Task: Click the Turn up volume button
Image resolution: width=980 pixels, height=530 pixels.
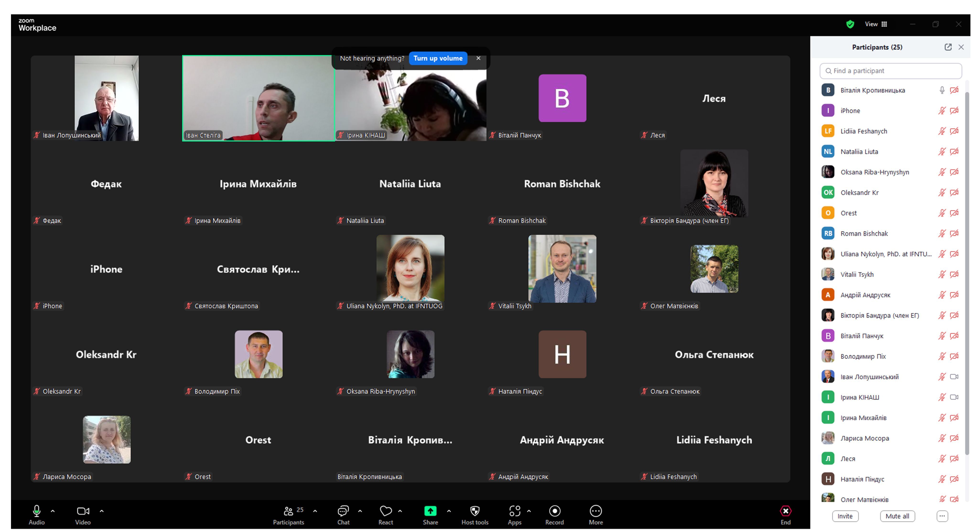Action: [438, 58]
